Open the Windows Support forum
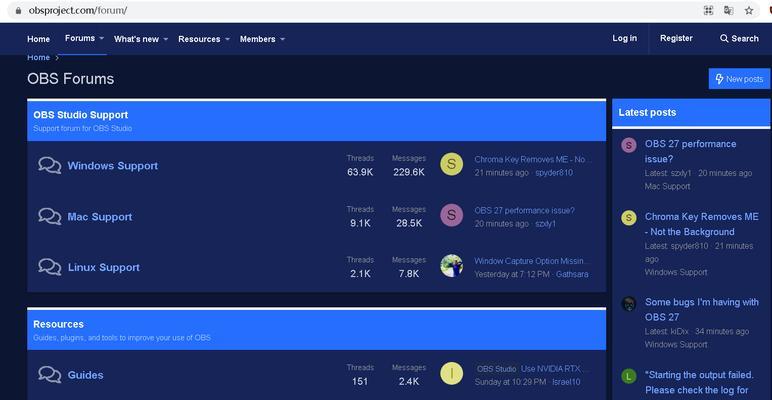This screenshot has height=400, width=772. [113, 166]
